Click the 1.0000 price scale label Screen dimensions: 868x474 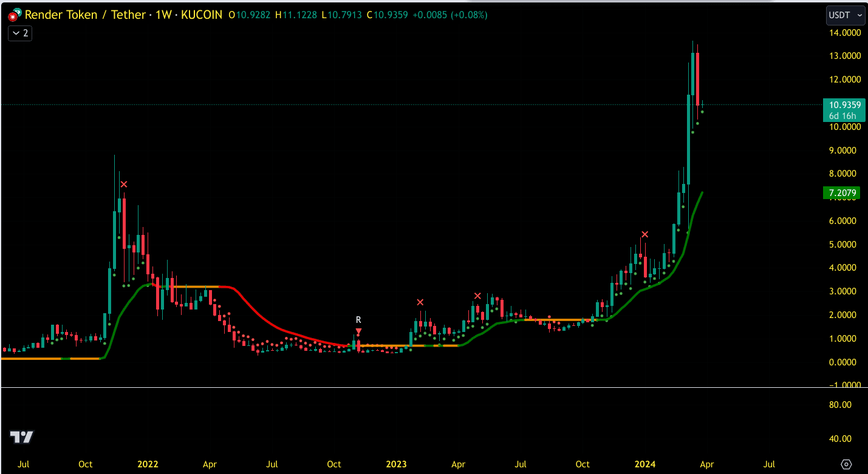(844, 339)
